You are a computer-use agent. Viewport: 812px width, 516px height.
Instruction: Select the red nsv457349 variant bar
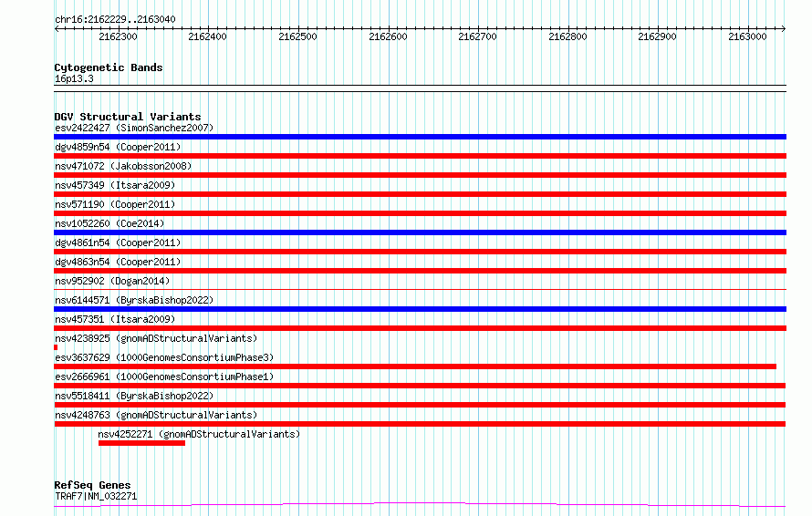click(420, 194)
